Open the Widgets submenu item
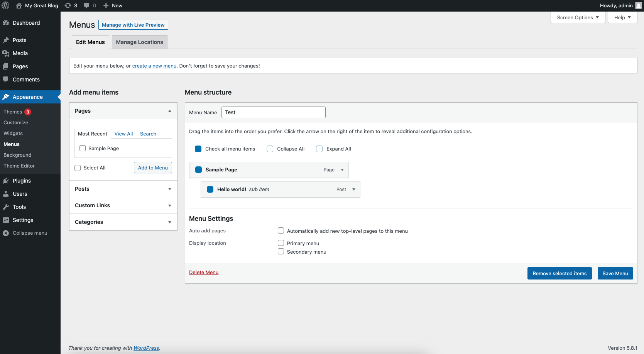 tap(13, 133)
